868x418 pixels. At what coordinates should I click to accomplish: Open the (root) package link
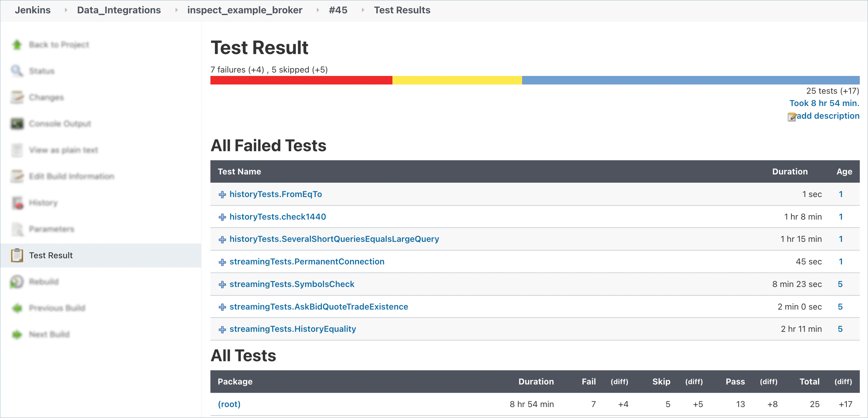tap(229, 404)
